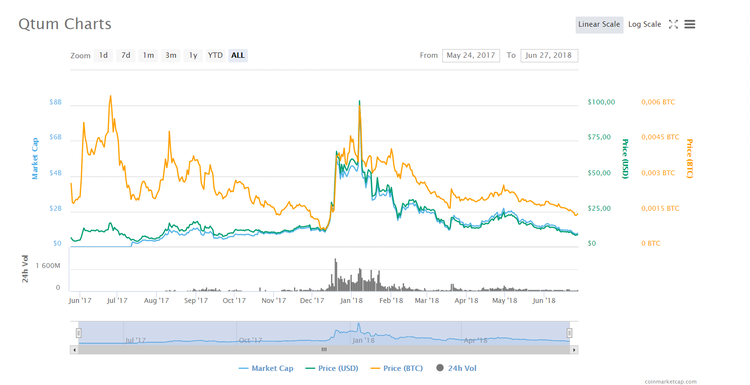Toggle fullscreen chart view icon

pos(673,24)
